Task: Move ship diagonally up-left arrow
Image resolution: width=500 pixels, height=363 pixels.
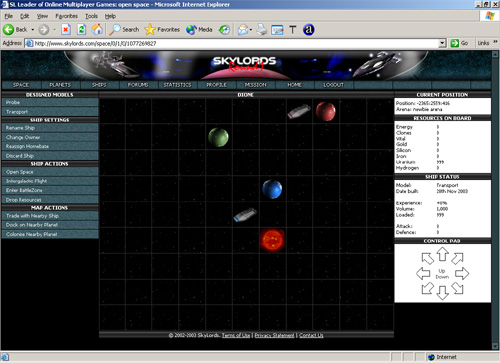Action: click(428, 258)
